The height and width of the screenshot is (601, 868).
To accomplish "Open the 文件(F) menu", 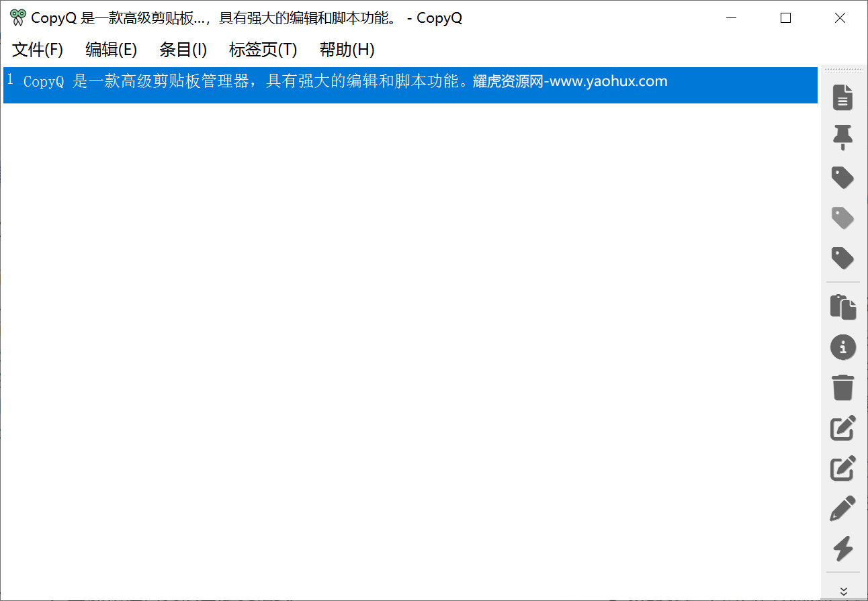I will coord(37,50).
